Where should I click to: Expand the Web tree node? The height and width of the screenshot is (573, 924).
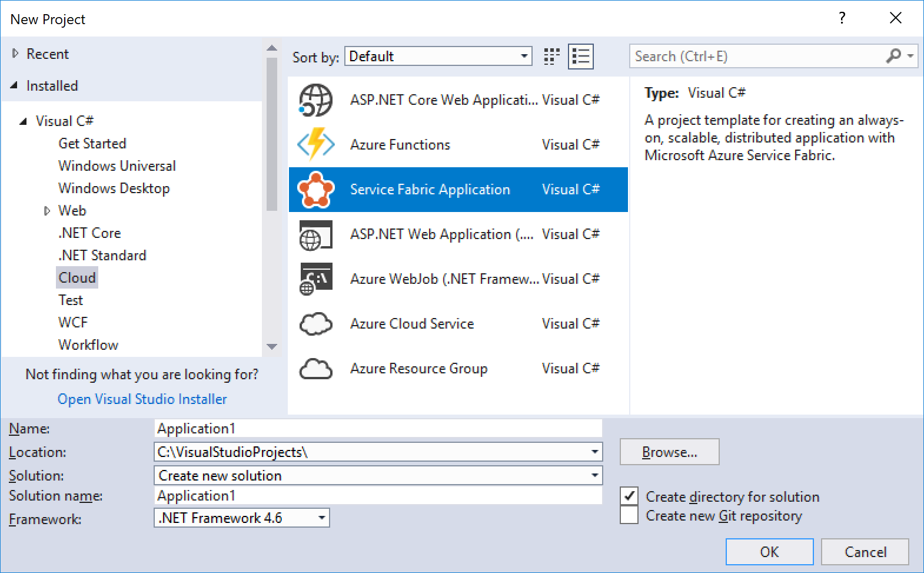47,211
